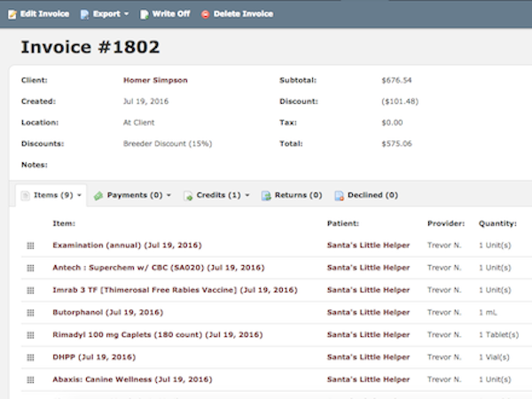Click the Write Off button
The height and width of the screenshot is (399, 532).
click(x=167, y=14)
